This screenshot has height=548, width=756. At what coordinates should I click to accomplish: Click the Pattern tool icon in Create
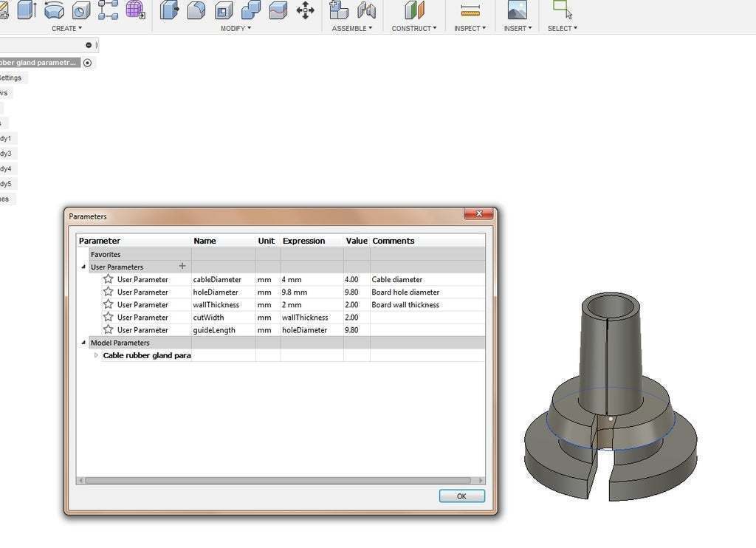(x=108, y=10)
